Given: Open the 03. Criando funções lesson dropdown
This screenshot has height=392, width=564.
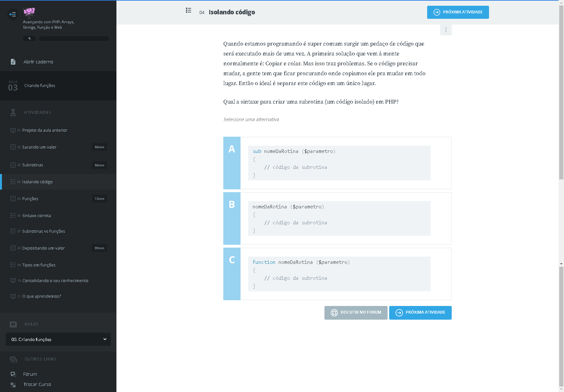Looking at the screenshot, I should coord(58,339).
